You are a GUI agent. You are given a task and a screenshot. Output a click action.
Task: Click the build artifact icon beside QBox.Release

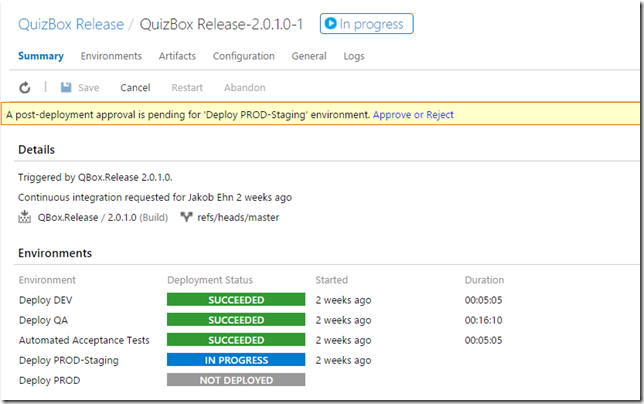pos(25,217)
